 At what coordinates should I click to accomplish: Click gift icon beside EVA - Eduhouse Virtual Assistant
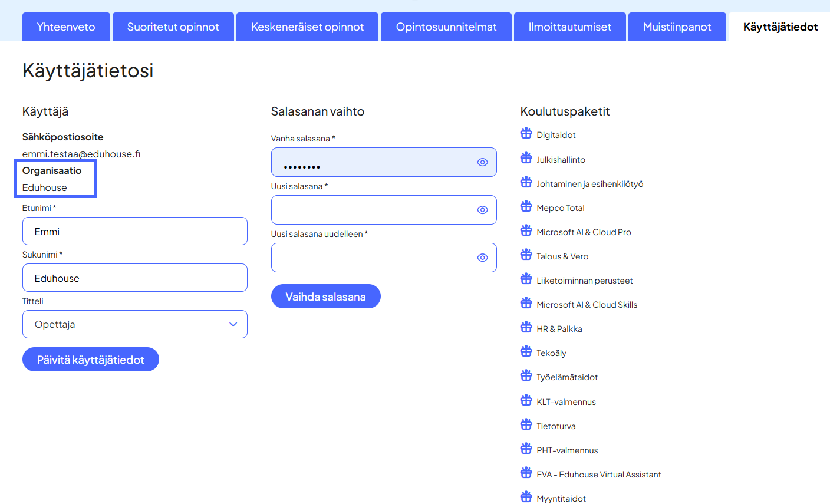(526, 473)
